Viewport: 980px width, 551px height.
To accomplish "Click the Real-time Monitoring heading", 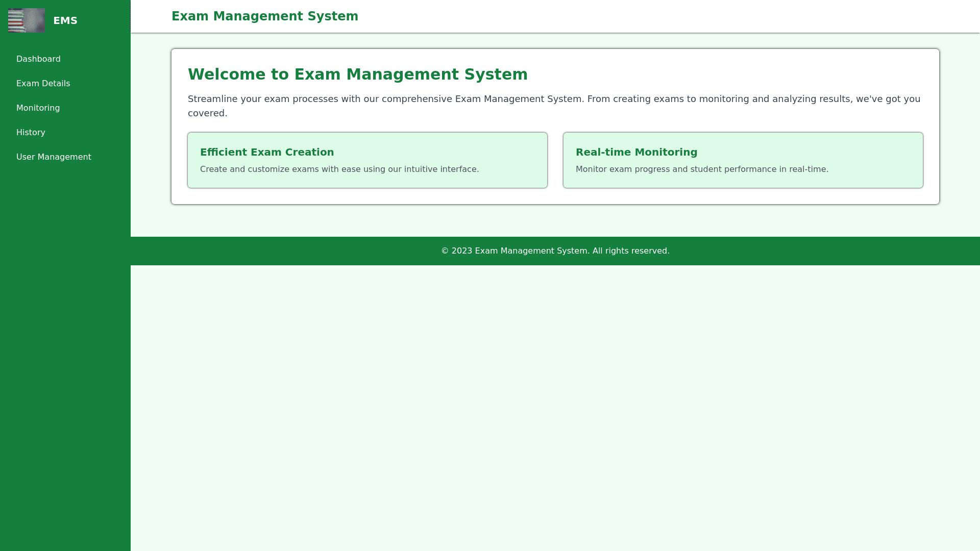I will (636, 152).
